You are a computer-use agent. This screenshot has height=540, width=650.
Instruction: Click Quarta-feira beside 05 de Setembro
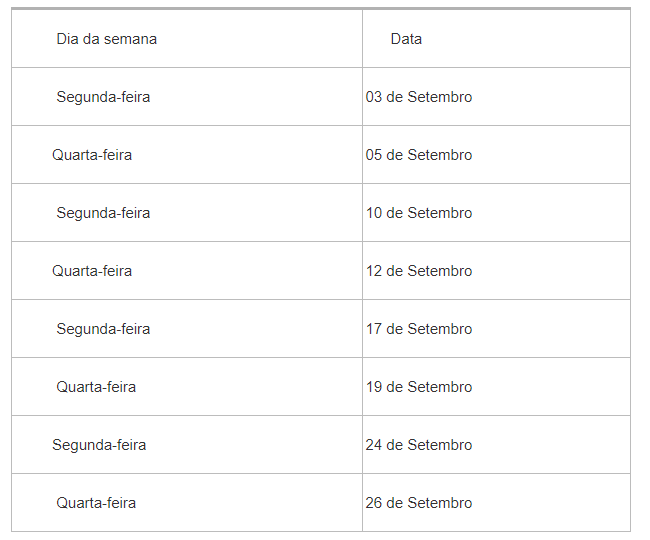pyautogui.click(x=92, y=155)
